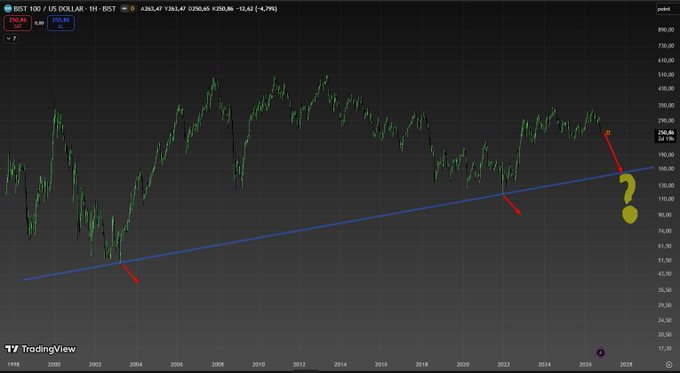Image resolution: width=680 pixels, height=373 pixels.
Task: Click the 510,00 price scale label
Action: point(666,74)
